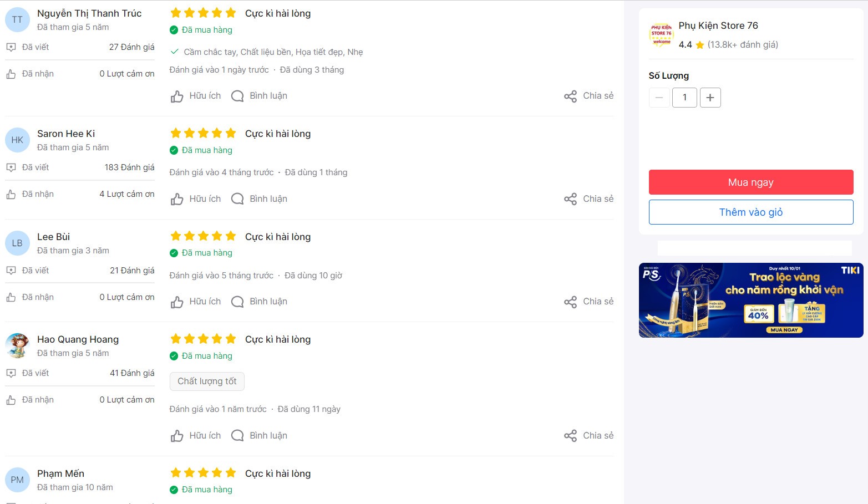Increase quantity with the plus button
Viewport: 868px width, 504px height.
point(710,98)
